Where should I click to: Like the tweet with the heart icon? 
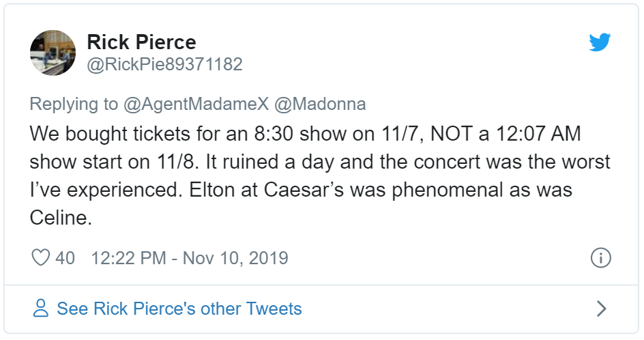[x=41, y=257]
